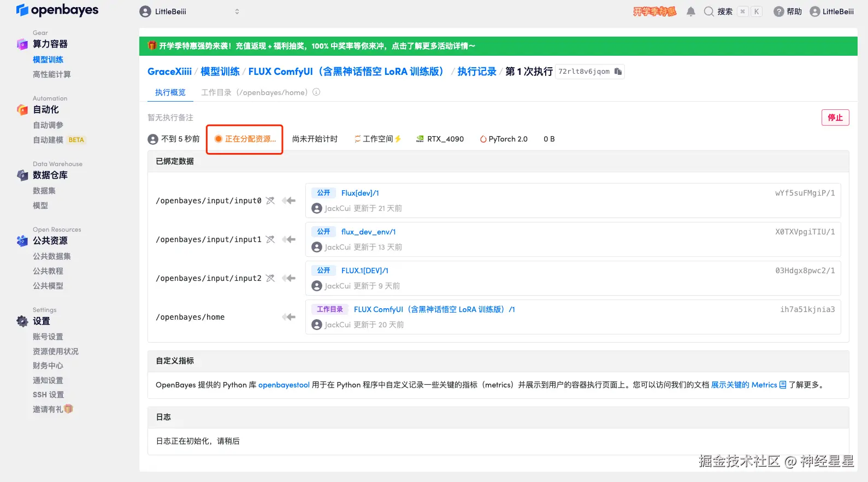This screenshot has width=868, height=482.
Task: Click the 设置 gear icon
Action: pyautogui.click(x=22, y=321)
